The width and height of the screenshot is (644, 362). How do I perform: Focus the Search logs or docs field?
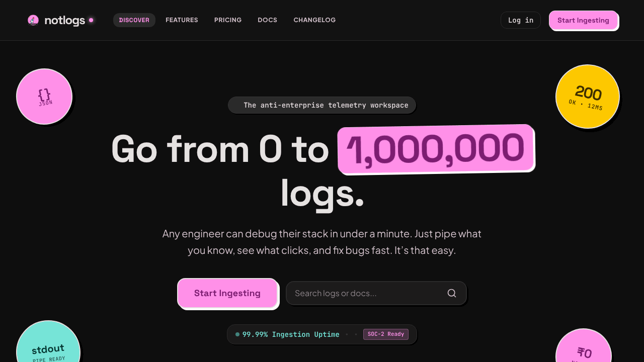[x=376, y=293]
